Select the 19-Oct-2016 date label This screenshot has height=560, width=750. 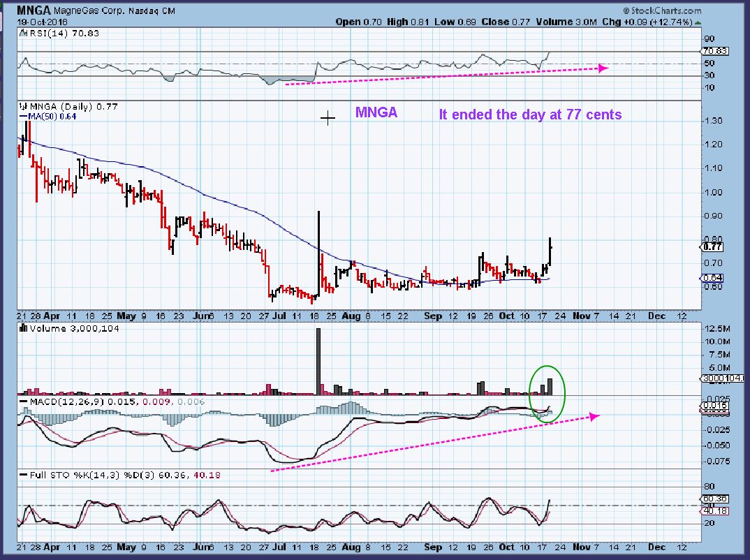coord(43,22)
